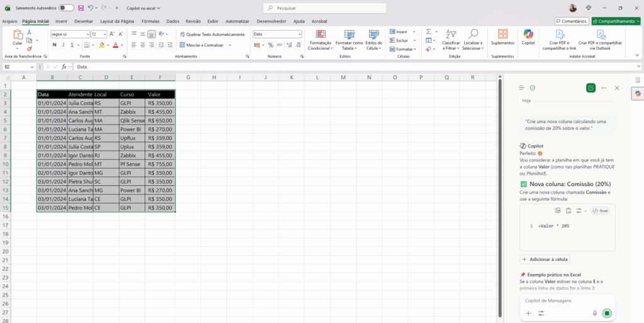Viewport: 644px width, 323px height.
Task: Open the font name dropdown
Action: (x=87, y=34)
